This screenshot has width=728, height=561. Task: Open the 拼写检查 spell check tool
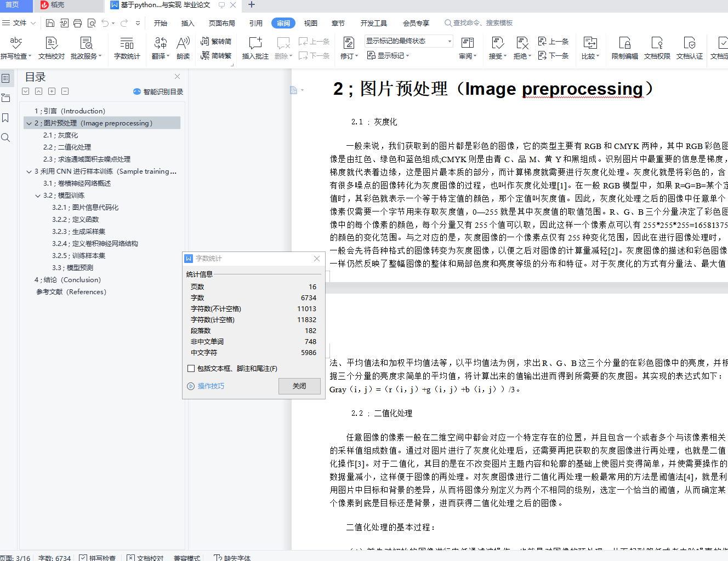(16, 48)
